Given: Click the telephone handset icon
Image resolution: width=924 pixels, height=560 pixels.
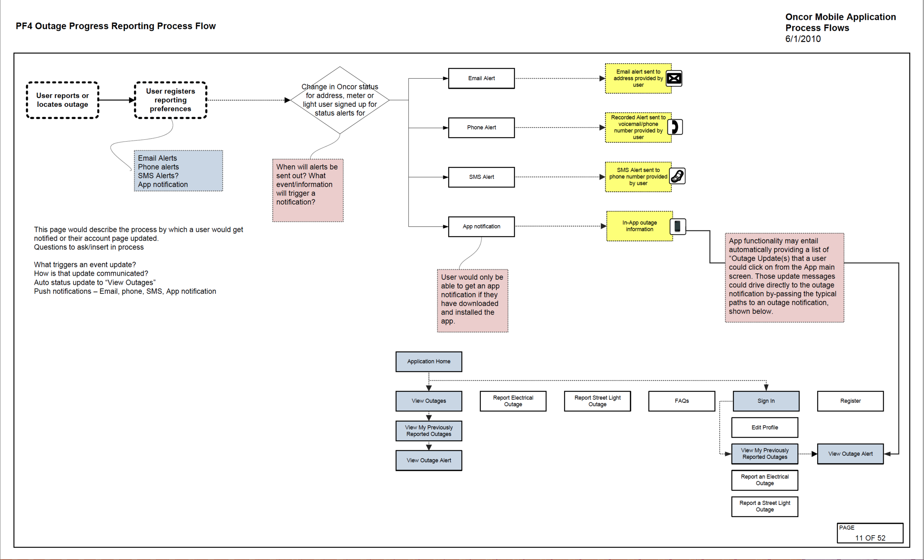Looking at the screenshot, I should 675,127.
